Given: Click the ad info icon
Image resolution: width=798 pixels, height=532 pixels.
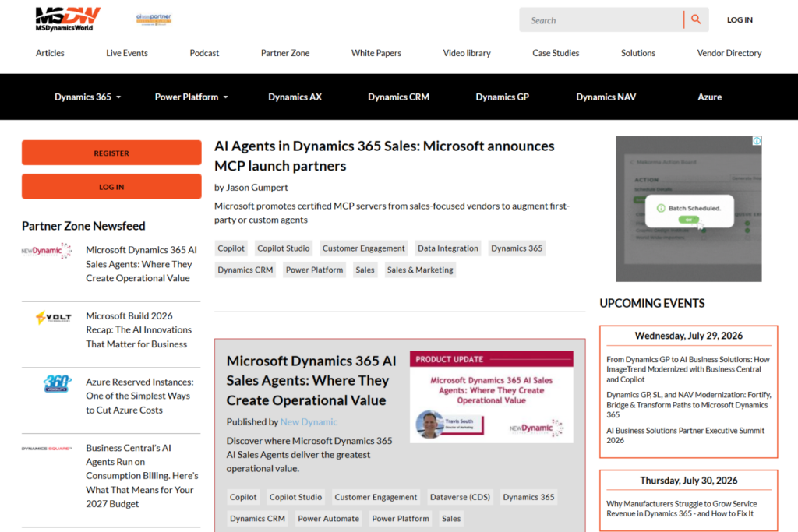Looking at the screenshot, I should [x=757, y=141].
